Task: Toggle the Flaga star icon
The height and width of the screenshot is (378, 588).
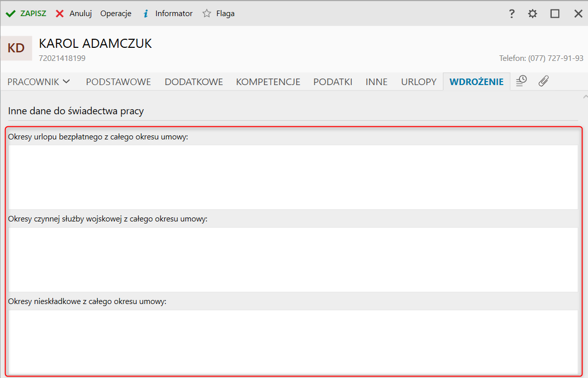Action: click(x=207, y=14)
